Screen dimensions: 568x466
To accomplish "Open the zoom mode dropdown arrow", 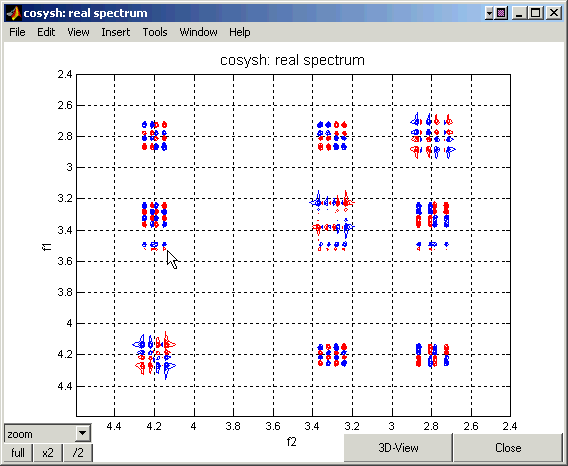I will click(83, 433).
